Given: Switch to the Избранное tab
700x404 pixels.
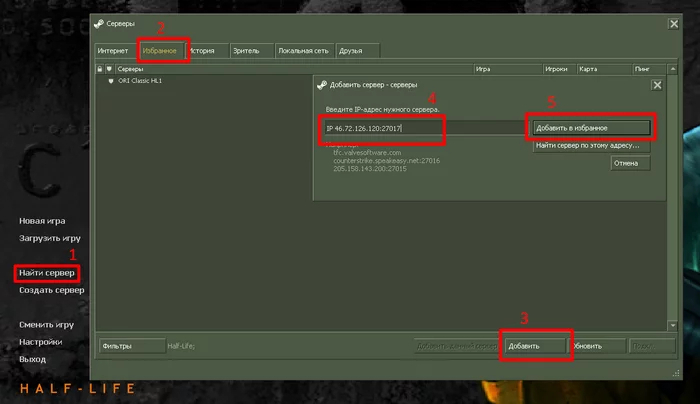Looking at the screenshot, I should click(161, 51).
